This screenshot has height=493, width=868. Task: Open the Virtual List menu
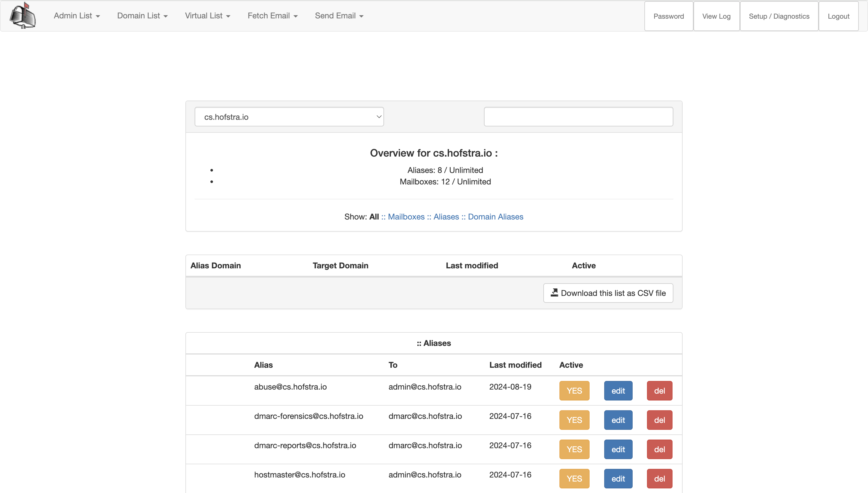coord(207,16)
